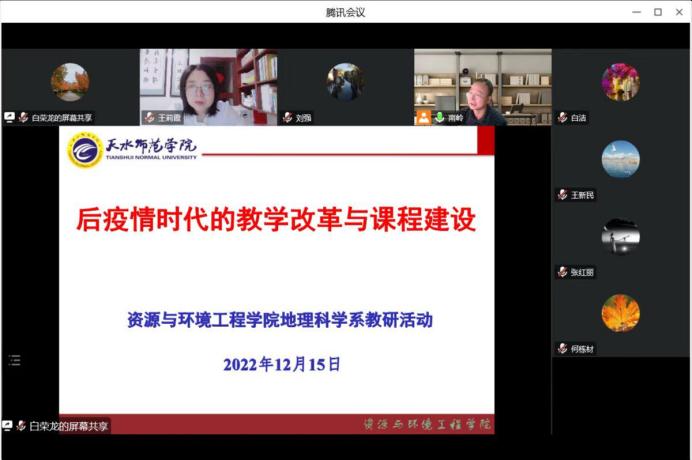This screenshot has height=460, width=692.
Task: Open the list icon at left edge
Action: [x=14, y=360]
